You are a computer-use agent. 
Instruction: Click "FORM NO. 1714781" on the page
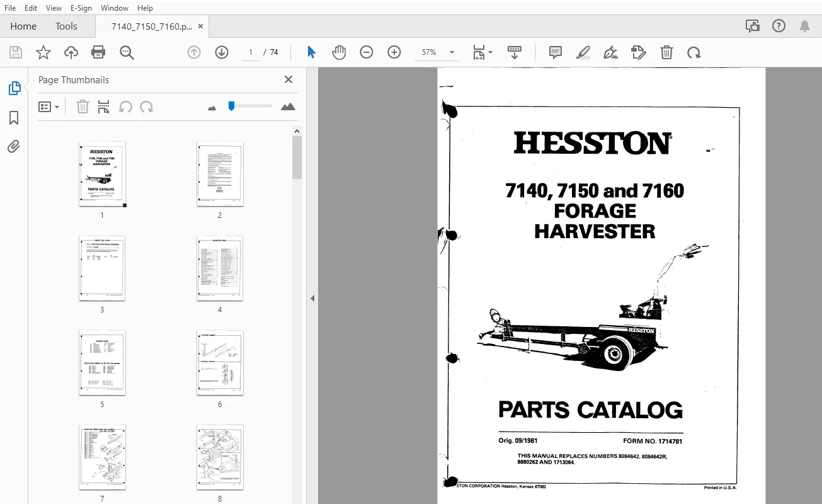653,441
